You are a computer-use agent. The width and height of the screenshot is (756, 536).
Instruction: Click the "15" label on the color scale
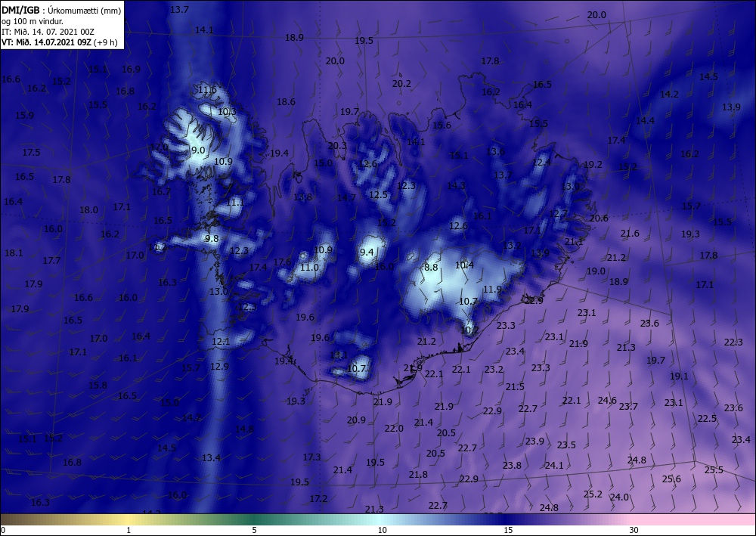click(508, 530)
